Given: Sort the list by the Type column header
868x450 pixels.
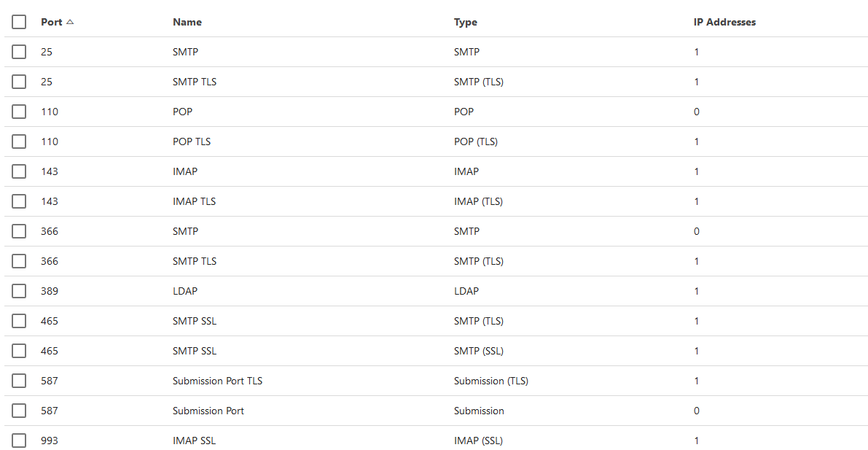Looking at the screenshot, I should click(x=466, y=22).
